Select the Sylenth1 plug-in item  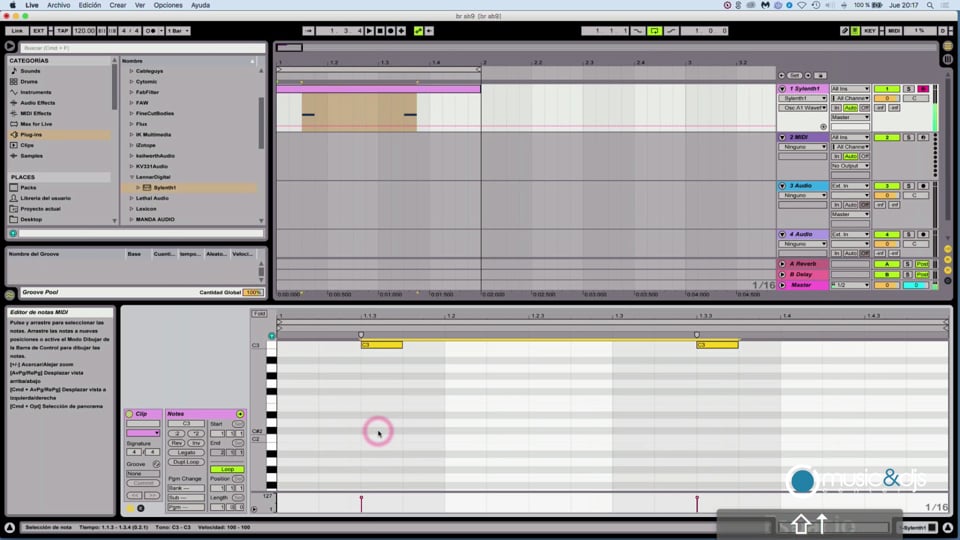(165, 188)
